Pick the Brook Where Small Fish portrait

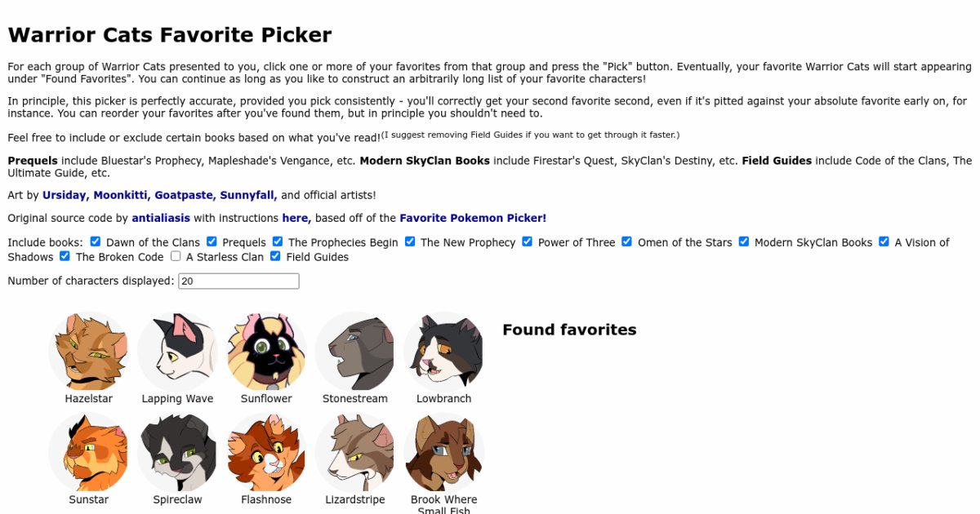click(x=443, y=453)
